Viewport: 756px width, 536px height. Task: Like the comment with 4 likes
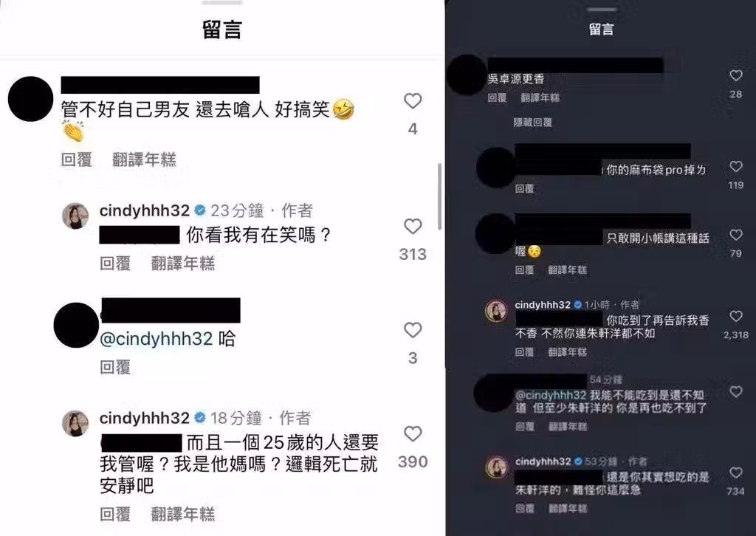[413, 100]
